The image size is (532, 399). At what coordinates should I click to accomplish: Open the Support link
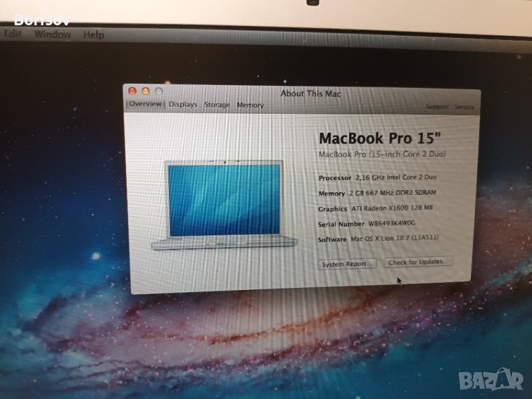pos(437,107)
